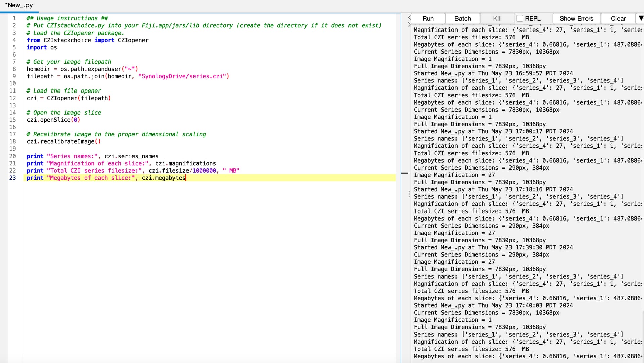The image size is (644, 363).
Task: Click the '# Put CZIstackchoice.py into your Fiji.app' comment
Action: tap(204, 25)
